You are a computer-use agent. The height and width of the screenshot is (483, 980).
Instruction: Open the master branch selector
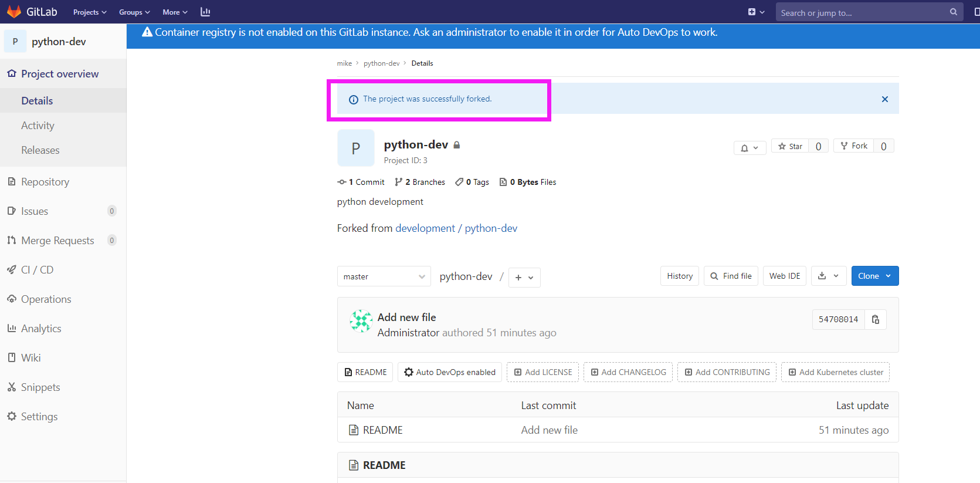(384, 276)
